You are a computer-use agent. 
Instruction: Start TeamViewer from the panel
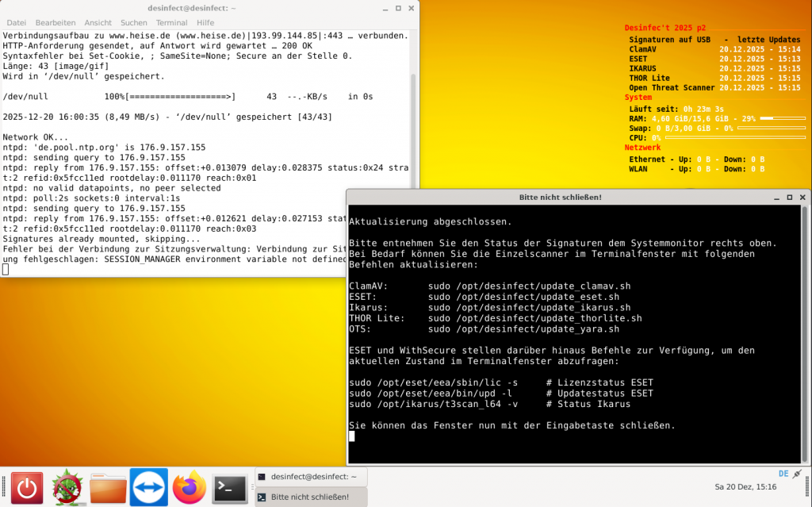[148, 487]
